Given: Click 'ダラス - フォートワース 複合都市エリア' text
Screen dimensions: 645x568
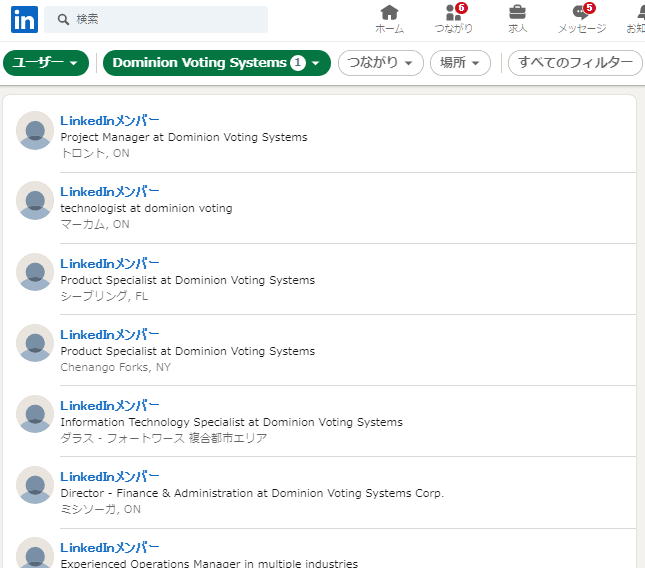Looking at the screenshot, I should 164,438.
